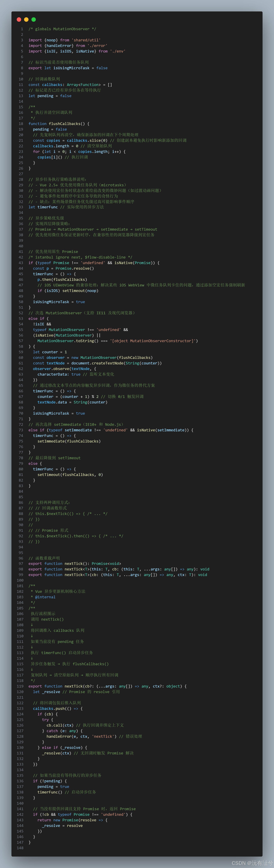
Task: Click the 'let pending = false' line
Action: (x=50, y=96)
